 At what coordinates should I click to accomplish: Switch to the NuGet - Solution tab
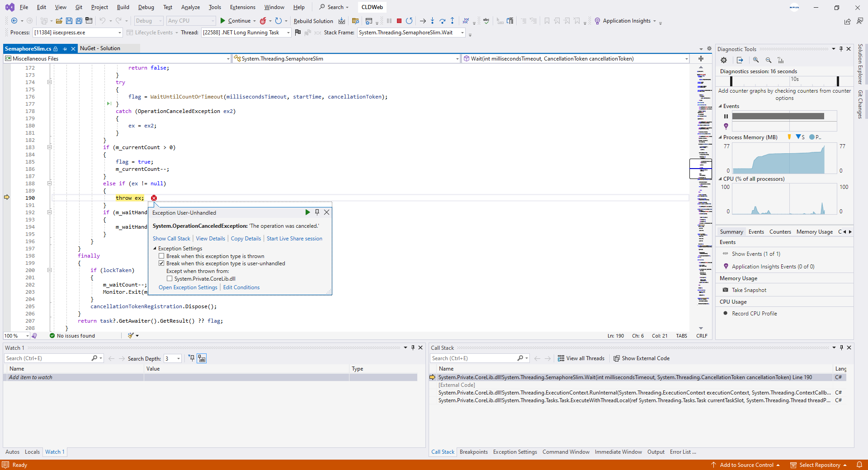100,48
